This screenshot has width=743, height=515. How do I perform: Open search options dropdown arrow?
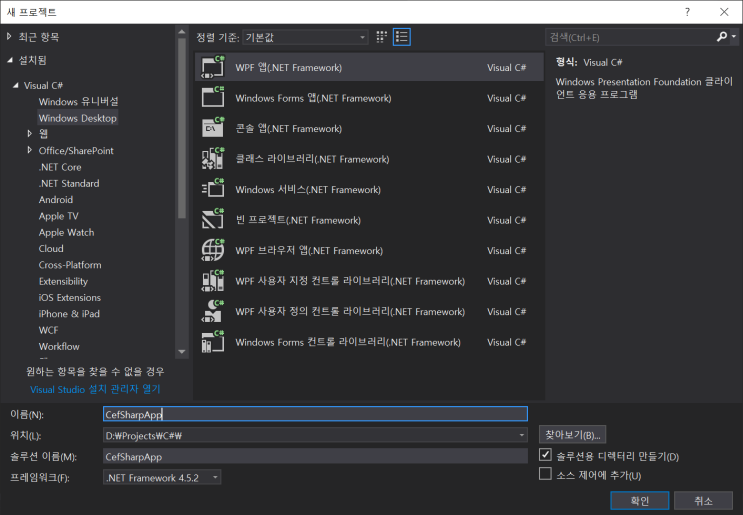734,37
